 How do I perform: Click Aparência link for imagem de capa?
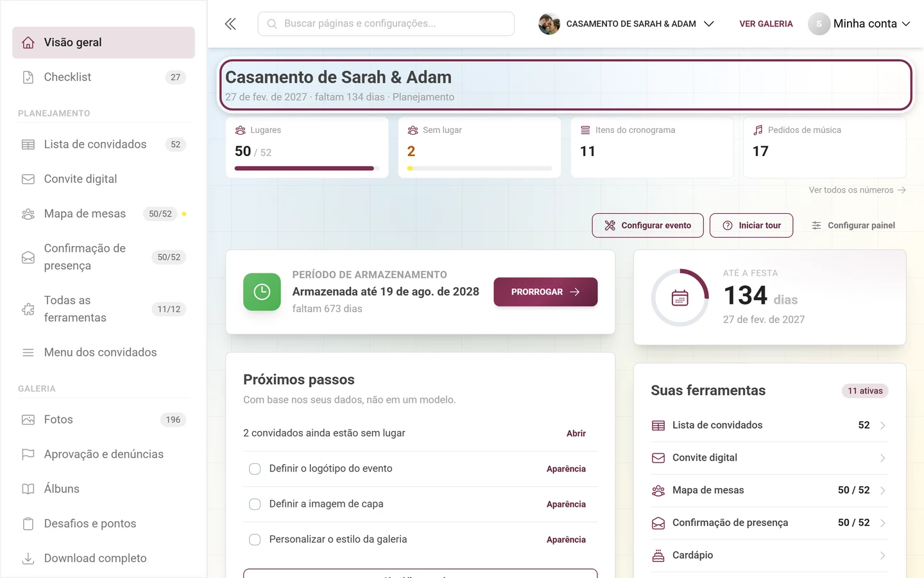[566, 504]
